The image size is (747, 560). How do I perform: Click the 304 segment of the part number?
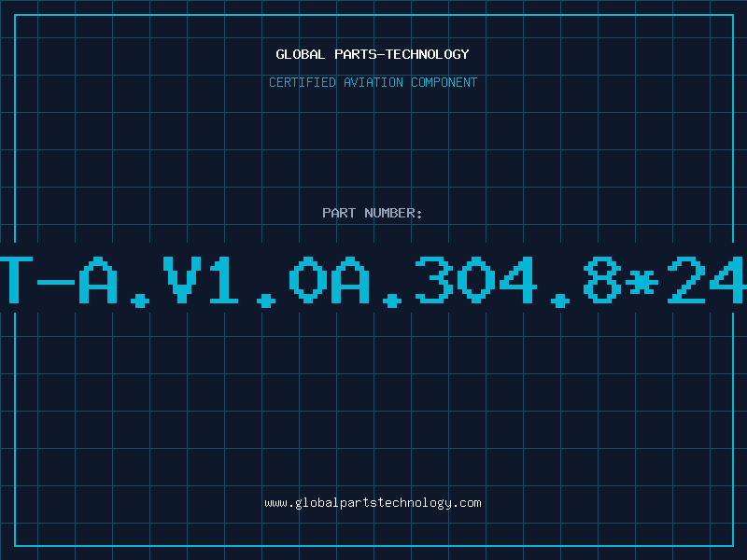point(476,280)
